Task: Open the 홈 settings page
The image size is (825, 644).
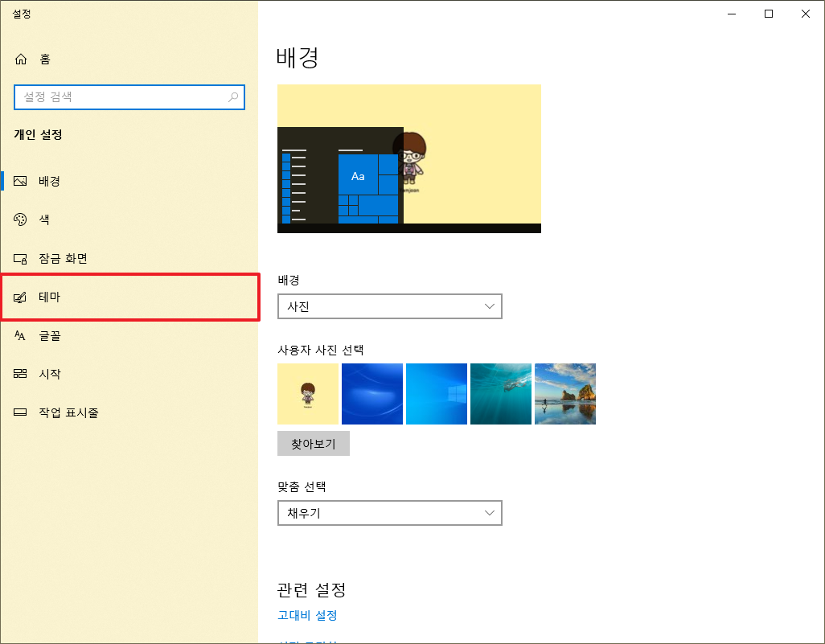Action: (x=129, y=59)
